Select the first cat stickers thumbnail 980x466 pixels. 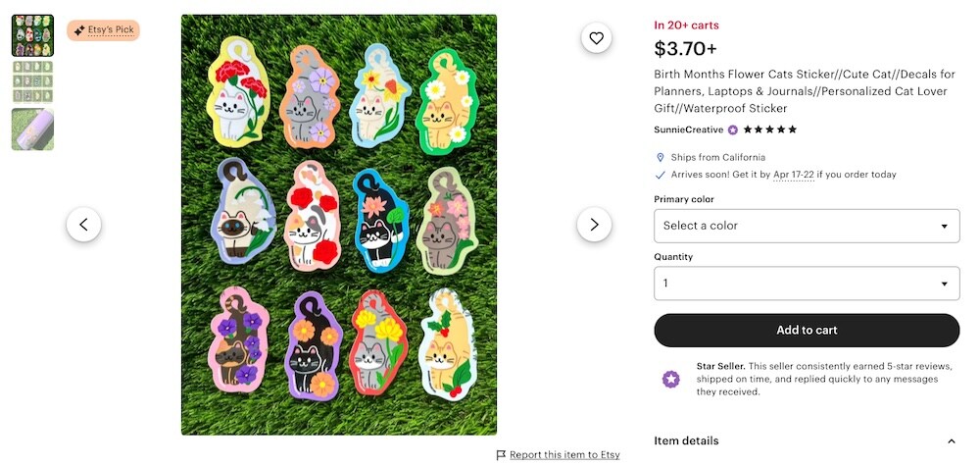pyautogui.click(x=32, y=35)
